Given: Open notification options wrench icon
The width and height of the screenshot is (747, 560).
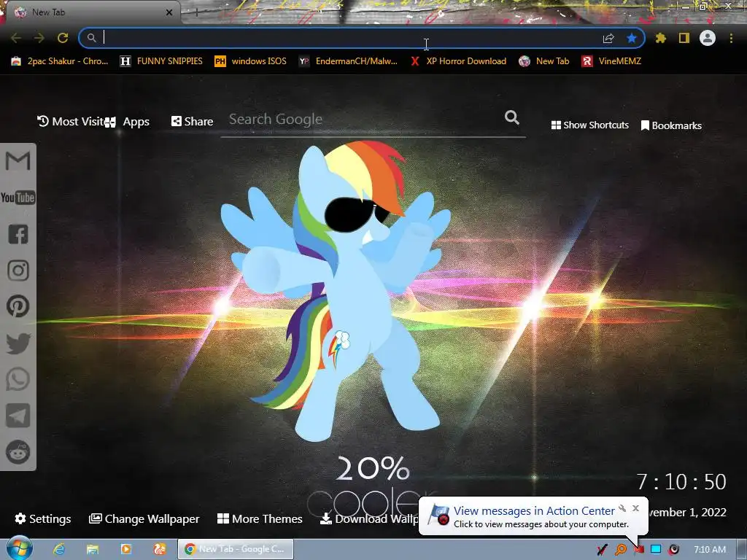Looking at the screenshot, I should pos(622,508).
